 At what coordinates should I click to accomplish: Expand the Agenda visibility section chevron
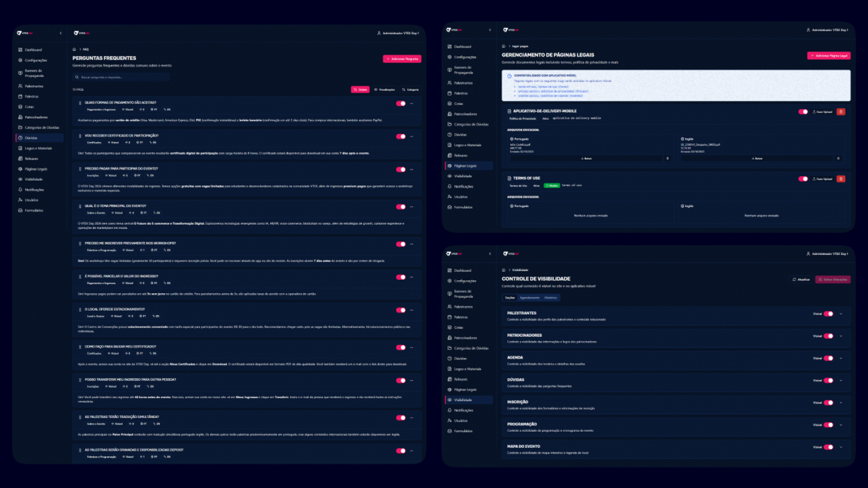point(841,358)
